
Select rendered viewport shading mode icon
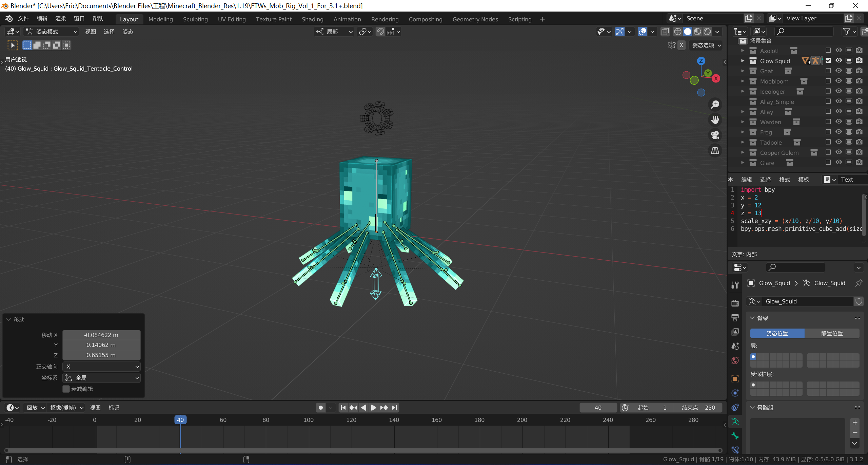coord(707,32)
